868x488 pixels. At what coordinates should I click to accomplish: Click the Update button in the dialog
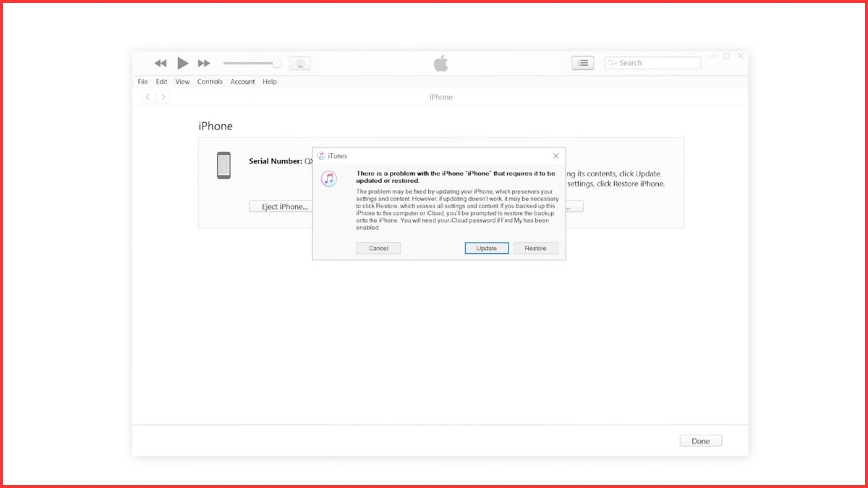(486, 248)
